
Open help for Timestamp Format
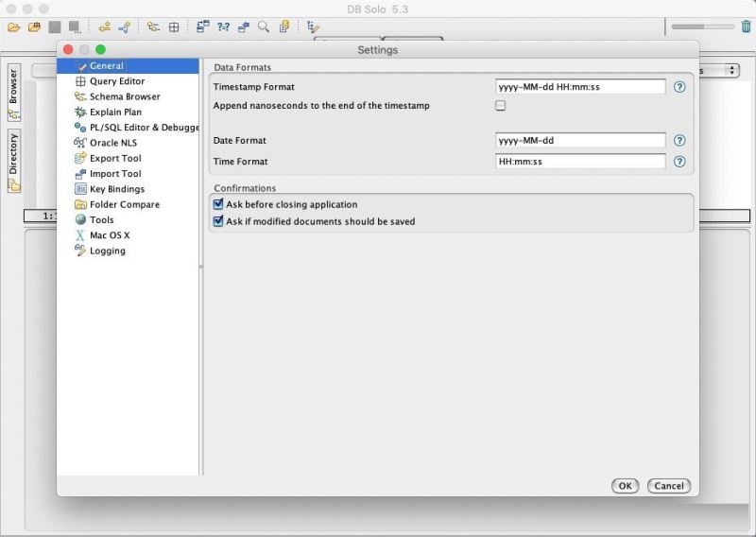[679, 87]
